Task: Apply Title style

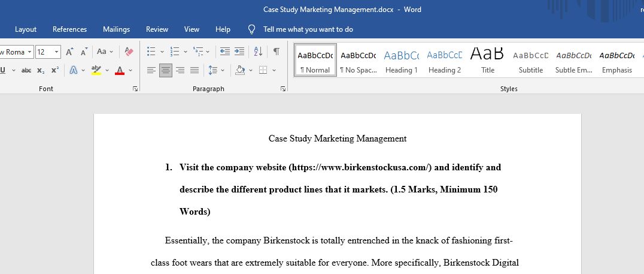Action: pyautogui.click(x=488, y=60)
